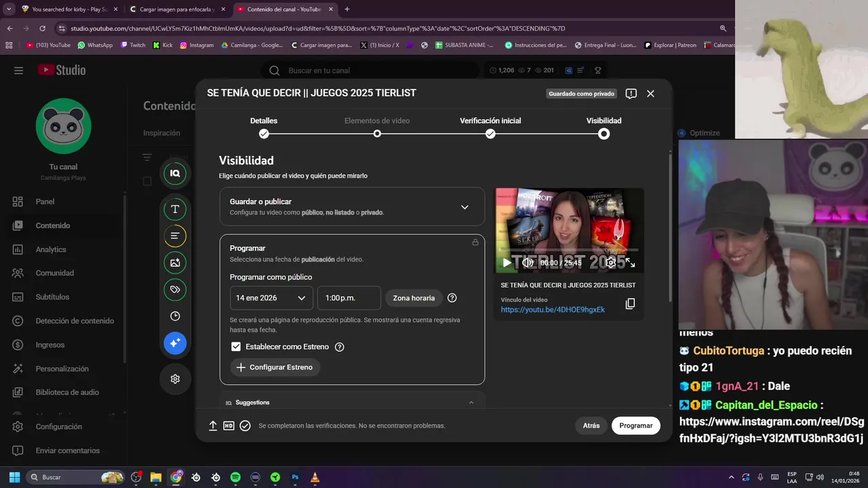868x488 pixels.
Task: Go to the 'Elementos de video' step
Action: (377, 127)
